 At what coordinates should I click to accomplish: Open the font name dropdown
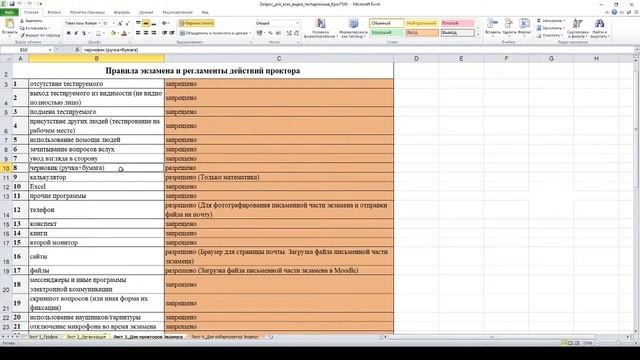[99, 23]
